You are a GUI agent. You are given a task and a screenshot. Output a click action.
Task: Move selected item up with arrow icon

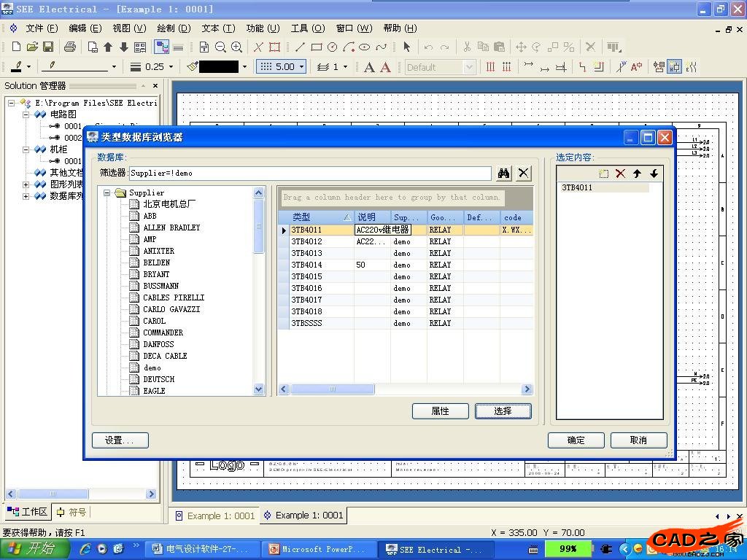click(637, 174)
